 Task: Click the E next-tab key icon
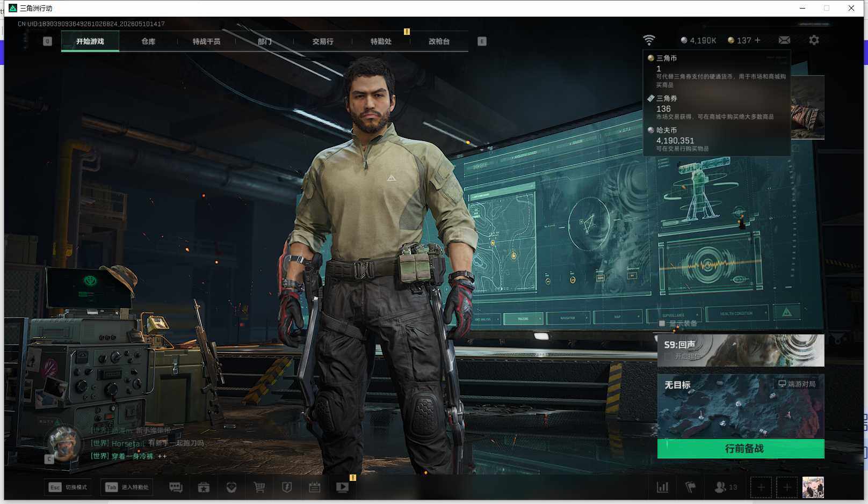point(482,41)
